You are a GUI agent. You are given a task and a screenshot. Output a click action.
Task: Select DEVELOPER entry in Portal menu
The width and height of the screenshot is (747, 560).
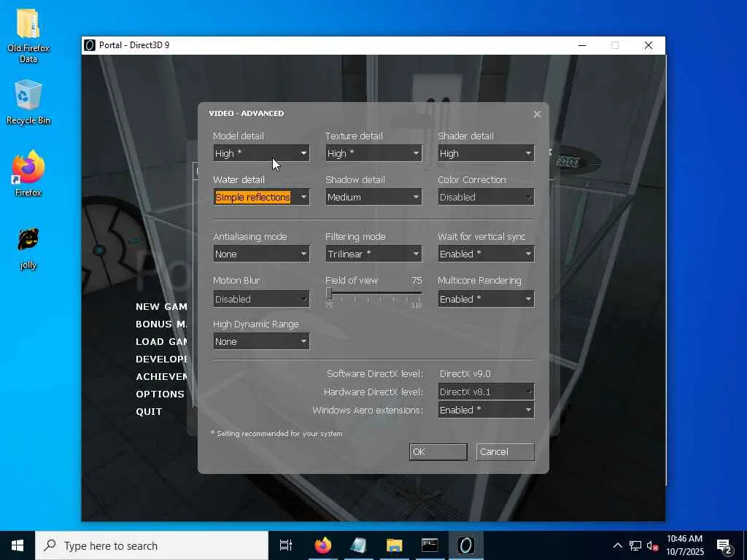click(161, 359)
